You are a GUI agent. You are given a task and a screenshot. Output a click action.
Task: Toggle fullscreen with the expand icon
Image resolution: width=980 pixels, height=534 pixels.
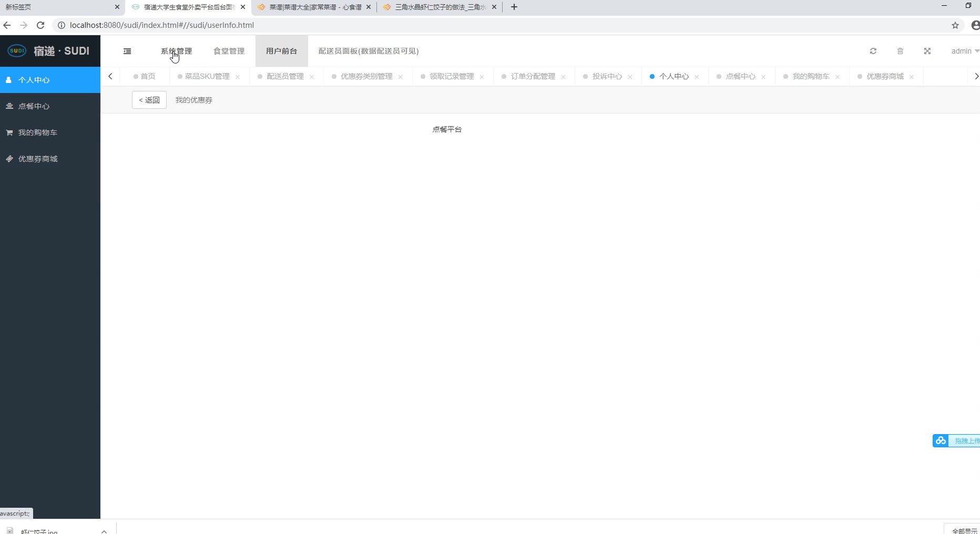927,51
